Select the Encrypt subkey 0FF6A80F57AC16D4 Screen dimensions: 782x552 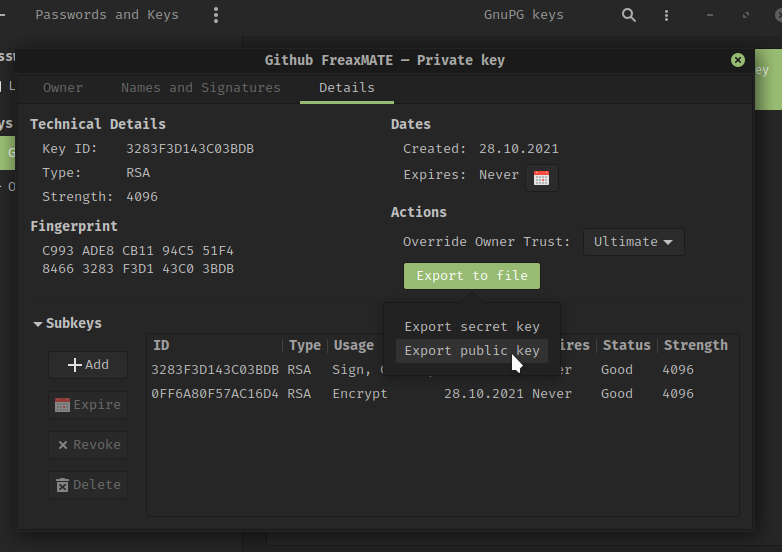pyautogui.click(x=215, y=394)
